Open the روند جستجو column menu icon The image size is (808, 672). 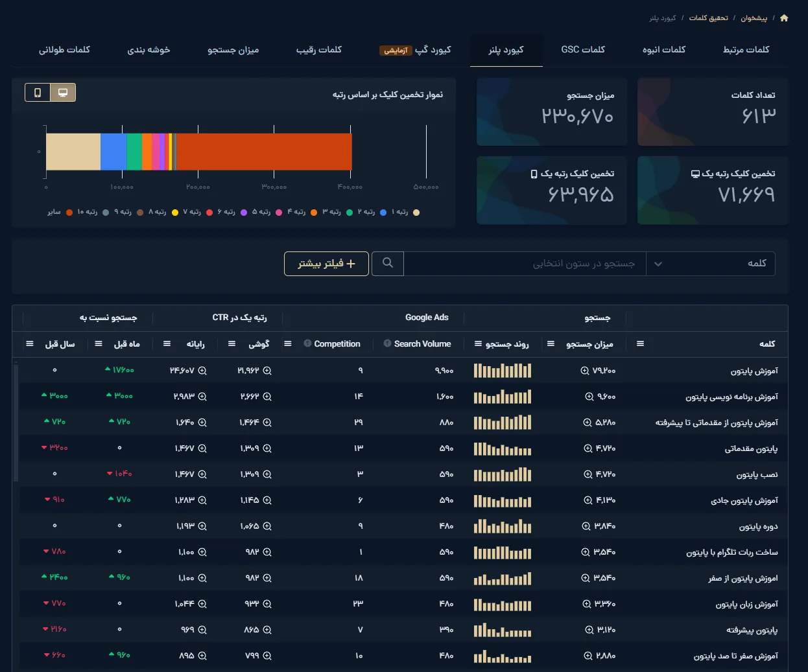(478, 343)
